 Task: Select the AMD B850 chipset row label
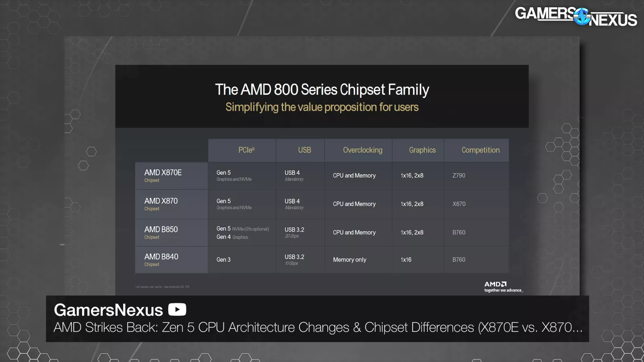pos(161,232)
